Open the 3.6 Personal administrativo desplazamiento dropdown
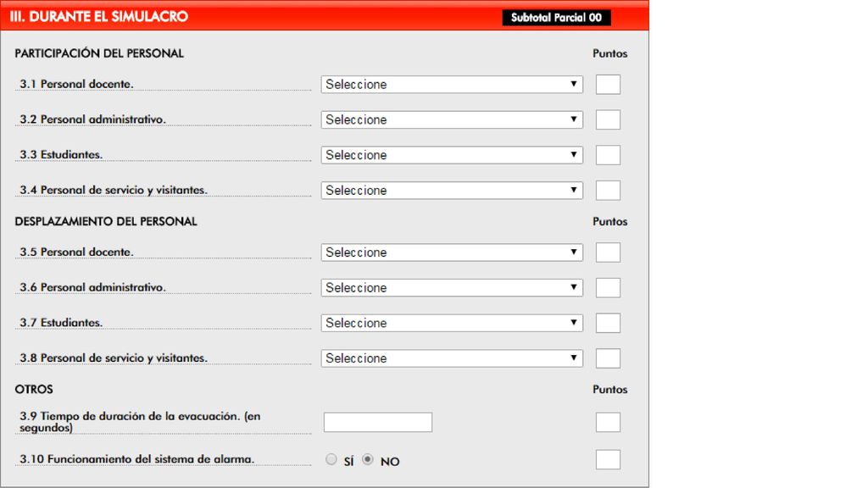This screenshot has height=488, width=868. 452,288
